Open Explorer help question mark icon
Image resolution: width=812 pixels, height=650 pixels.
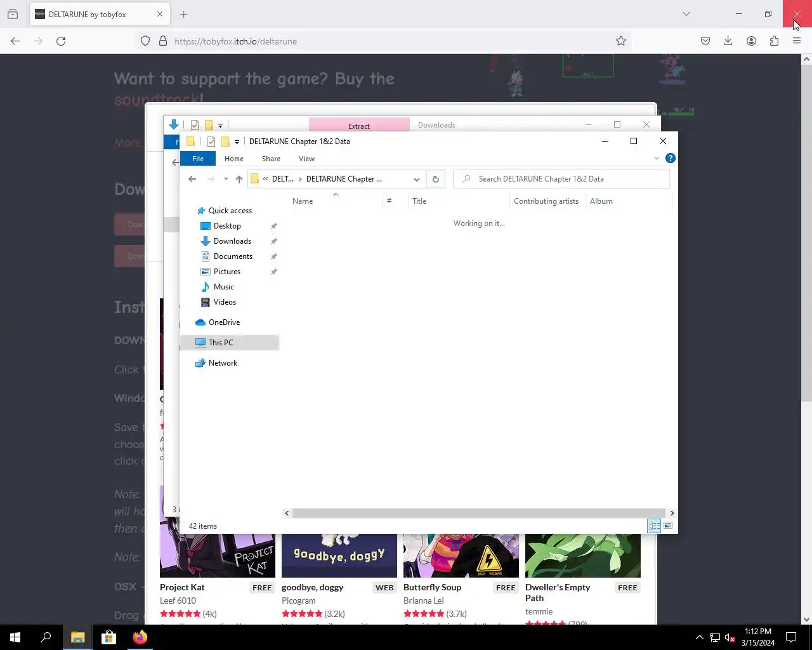[671, 158]
